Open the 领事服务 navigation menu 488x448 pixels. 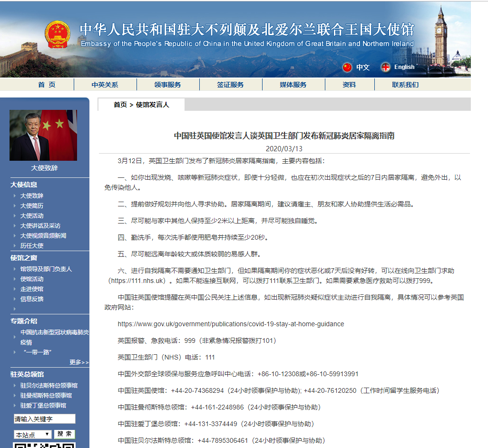[x=167, y=85]
